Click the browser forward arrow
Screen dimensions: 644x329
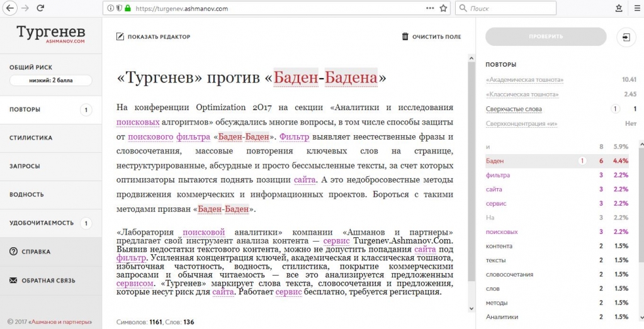[25, 8]
